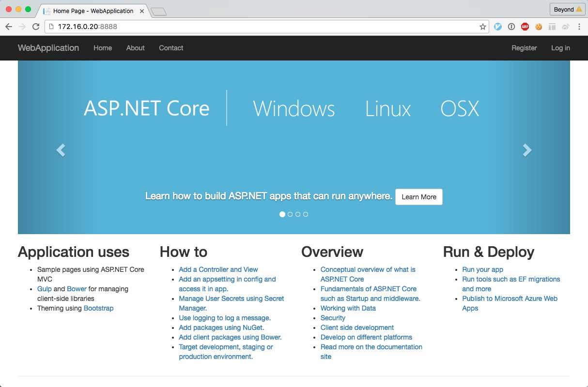The width and height of the screenshot is (588, 387).
Task: Open Add an appsetting in config link
Action: [227, 284]
